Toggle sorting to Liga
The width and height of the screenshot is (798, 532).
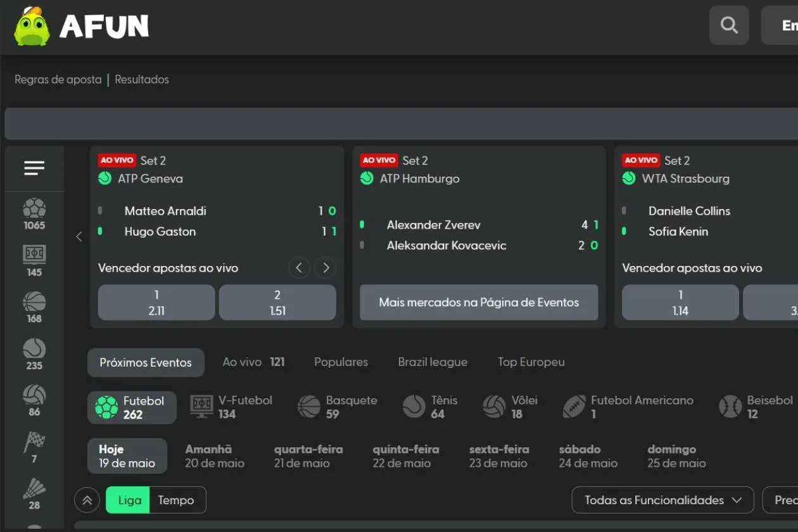[129, 500]
